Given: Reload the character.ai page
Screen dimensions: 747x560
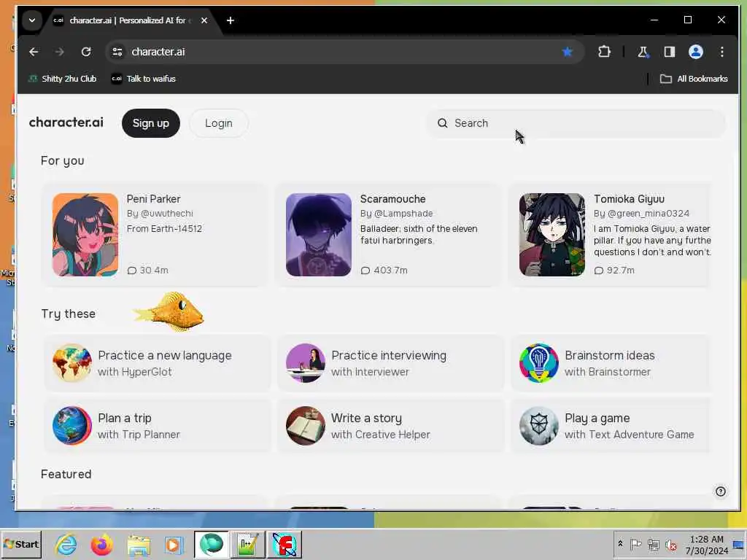Looking at the screenshot, I should (x=86, y=52).
